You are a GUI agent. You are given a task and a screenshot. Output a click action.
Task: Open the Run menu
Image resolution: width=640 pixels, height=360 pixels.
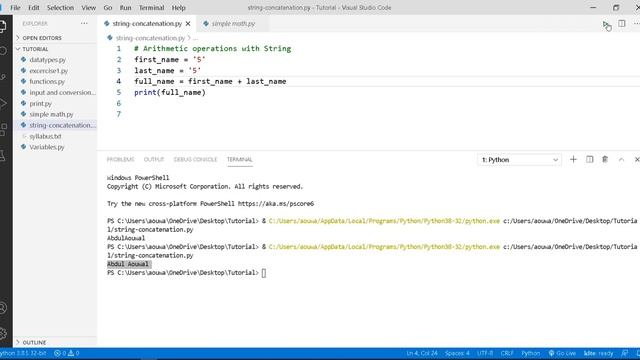point(125,8)
